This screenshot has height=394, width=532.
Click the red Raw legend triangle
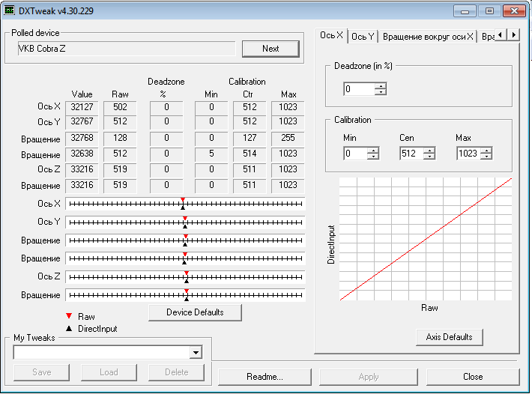coord(69,316)
